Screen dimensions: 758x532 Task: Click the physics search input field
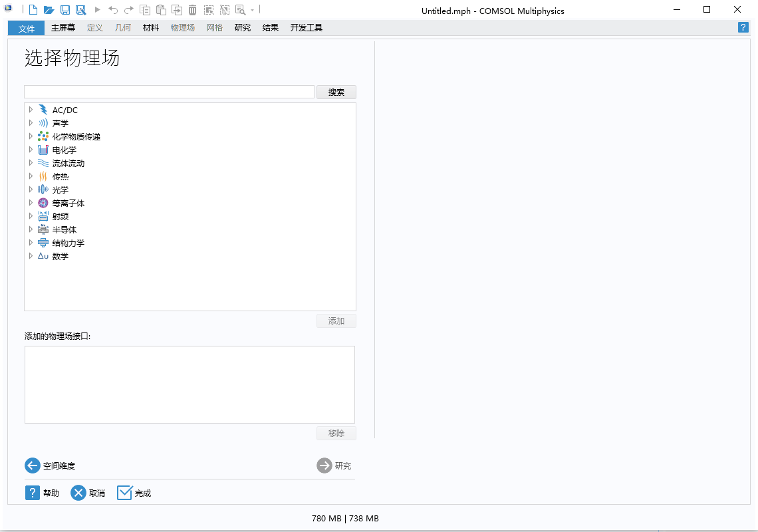pos(169,92)
